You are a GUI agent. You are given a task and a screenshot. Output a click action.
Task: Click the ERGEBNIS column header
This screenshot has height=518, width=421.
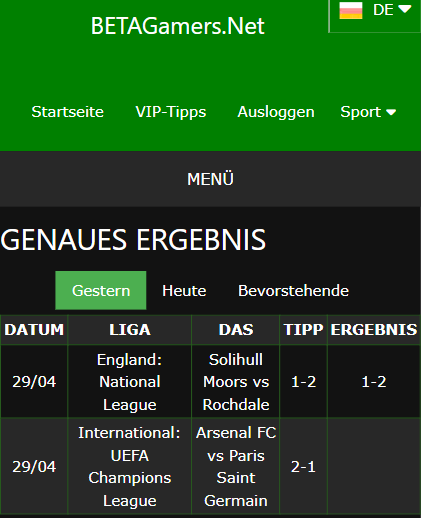(x=374, y=330)
